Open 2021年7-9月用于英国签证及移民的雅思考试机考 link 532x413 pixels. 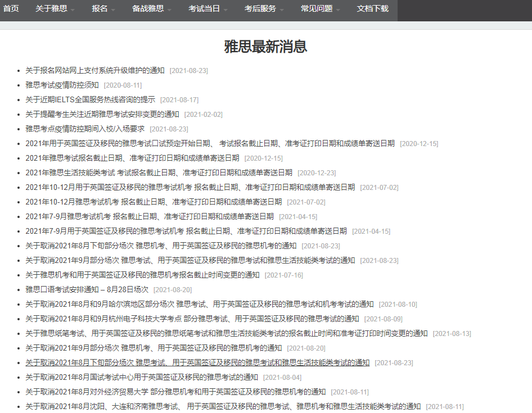click(x=186, y=231)
